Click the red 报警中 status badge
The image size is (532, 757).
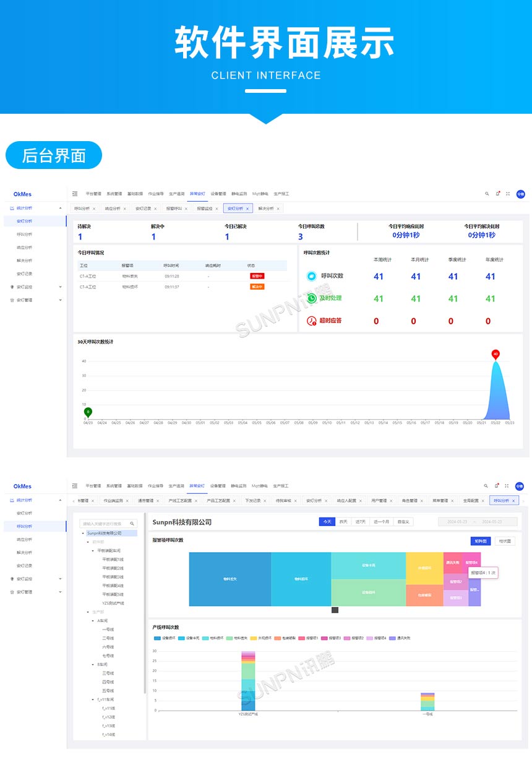click(257, 276)
